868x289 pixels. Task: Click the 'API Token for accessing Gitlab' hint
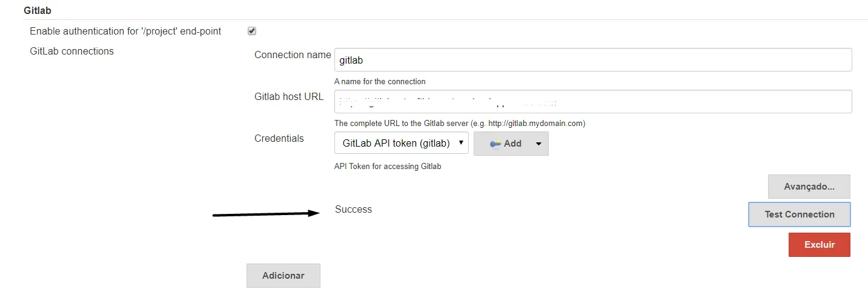point(388,167)
